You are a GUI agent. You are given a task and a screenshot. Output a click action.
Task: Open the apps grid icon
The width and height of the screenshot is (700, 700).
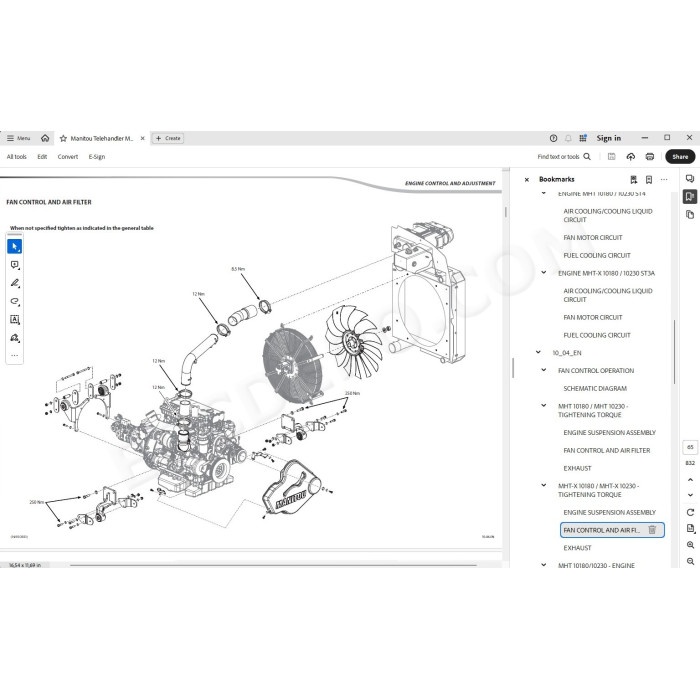(x=583, y=138)
